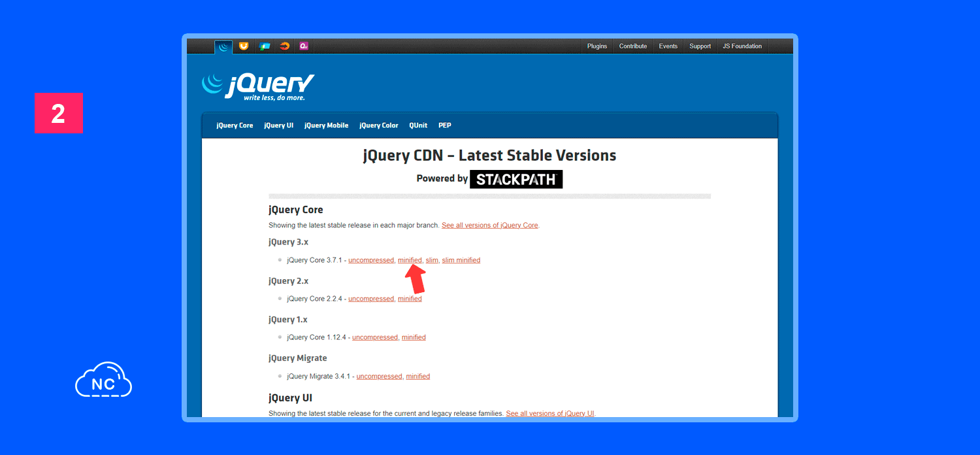Open jQuery Core 3.7.1 slim minified link
Viewport: 980px width, 455px height.
461,260
